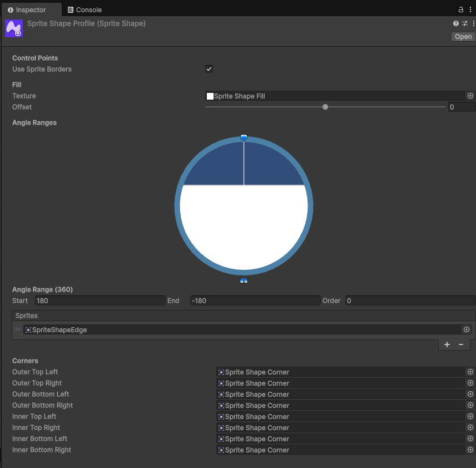
Task: Grab the SpriteShapeEdge reorder handle
Action: 18,329
